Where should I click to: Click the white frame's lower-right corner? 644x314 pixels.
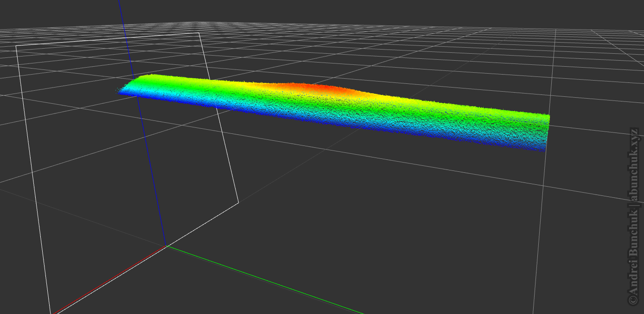pos(238,202)
